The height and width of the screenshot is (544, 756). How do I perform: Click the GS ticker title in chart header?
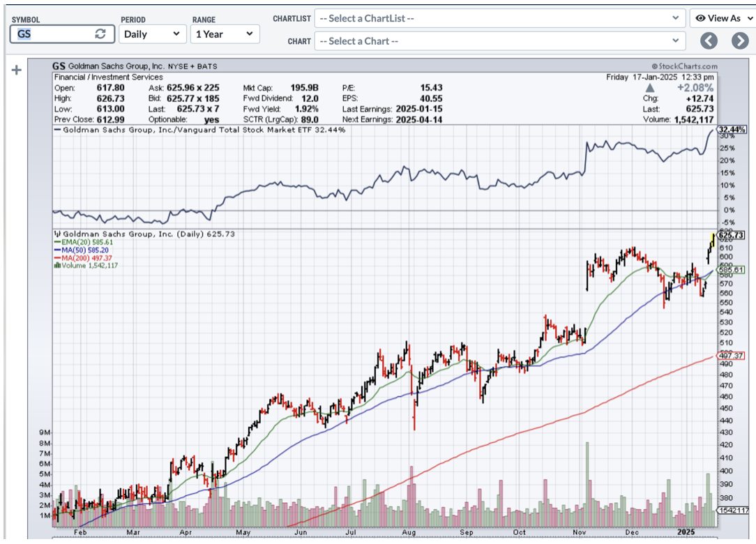click(x=60, y=66)
